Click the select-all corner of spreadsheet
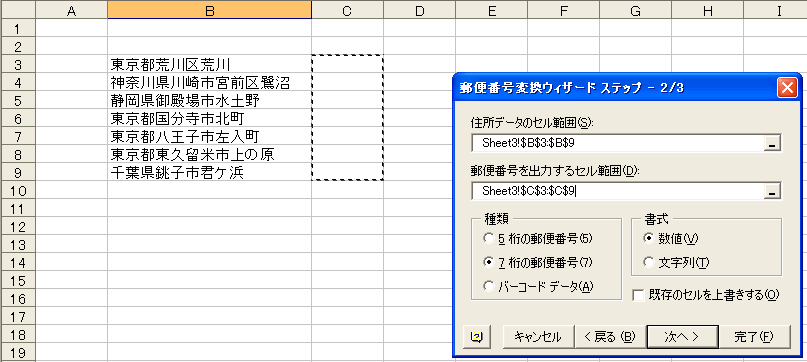Screen dimensions: 807x362 tap(18, 10)
